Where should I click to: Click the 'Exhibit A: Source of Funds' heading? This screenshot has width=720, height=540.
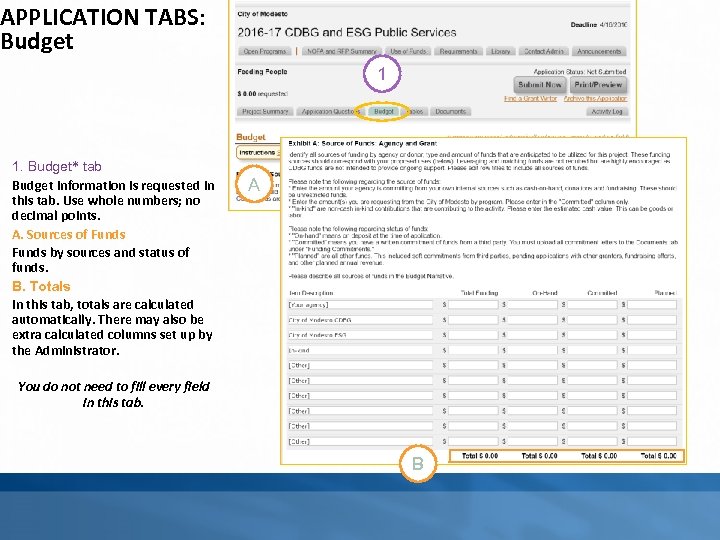click(363, 144)
